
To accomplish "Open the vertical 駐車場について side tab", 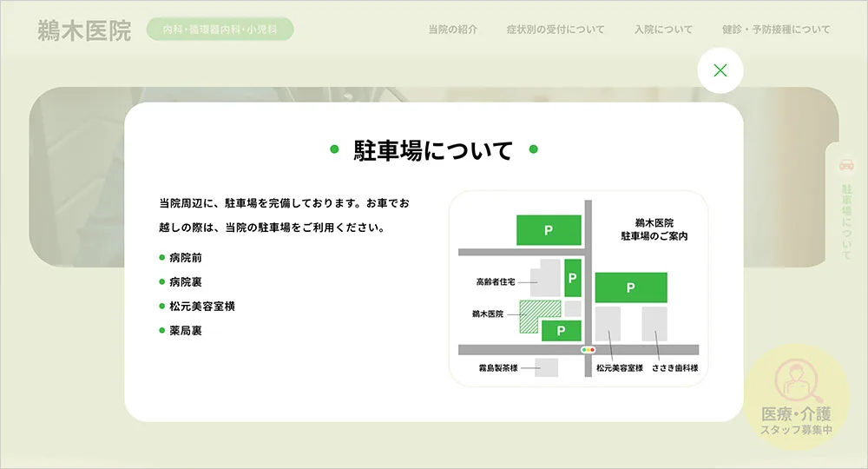I will click(846, 221).
